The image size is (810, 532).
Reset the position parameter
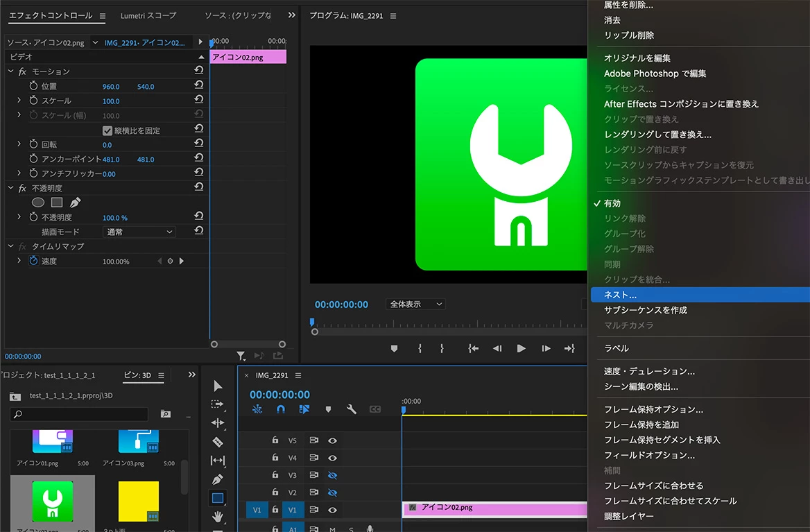point(198,85)
